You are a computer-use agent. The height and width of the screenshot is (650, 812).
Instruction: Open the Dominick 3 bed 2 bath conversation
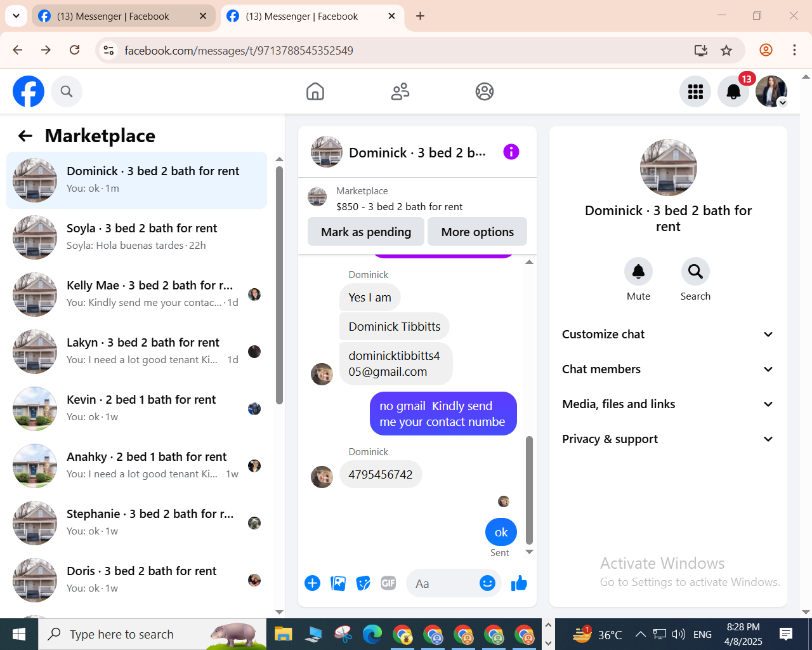(136, 180)
